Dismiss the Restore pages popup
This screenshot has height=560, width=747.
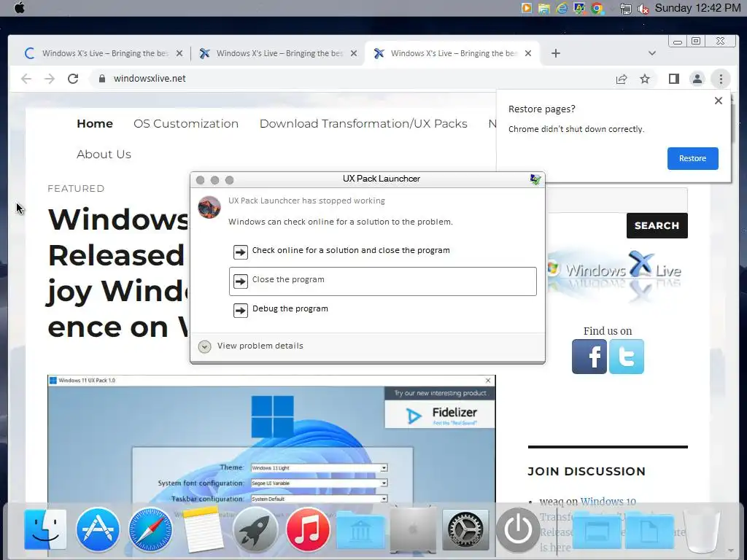(719, 101)
